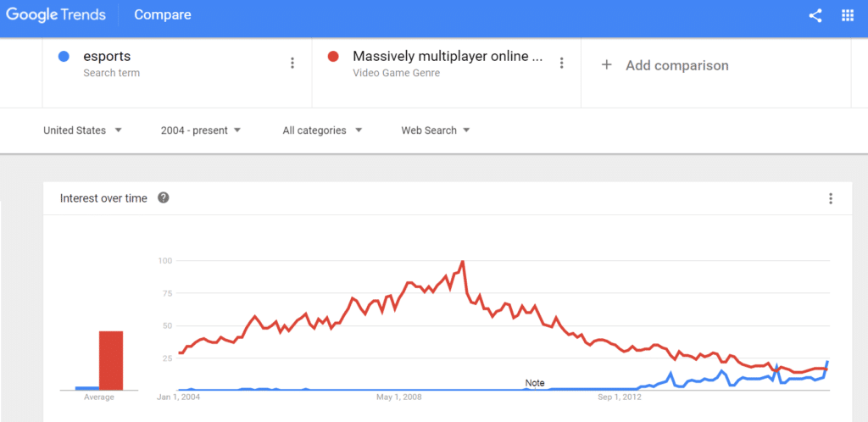Open the All categories dropdown
The image size is (868, 422).
point(322,130)
